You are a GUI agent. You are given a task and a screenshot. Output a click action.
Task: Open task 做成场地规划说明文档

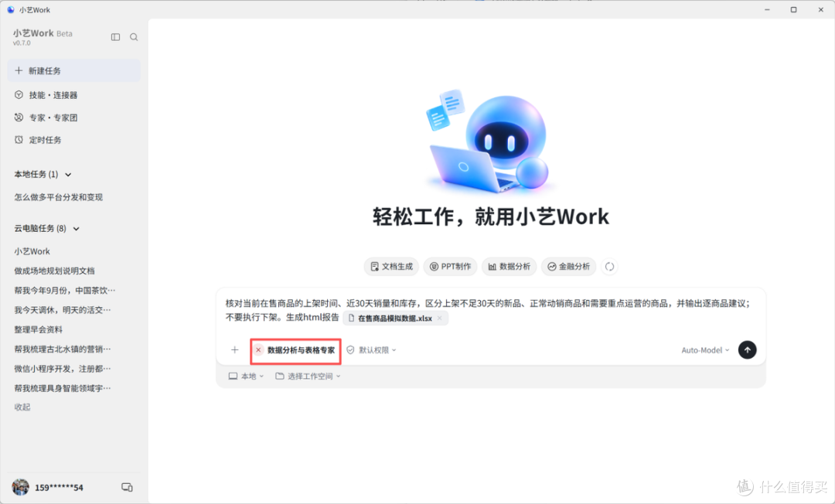click(x=54, y=271)
